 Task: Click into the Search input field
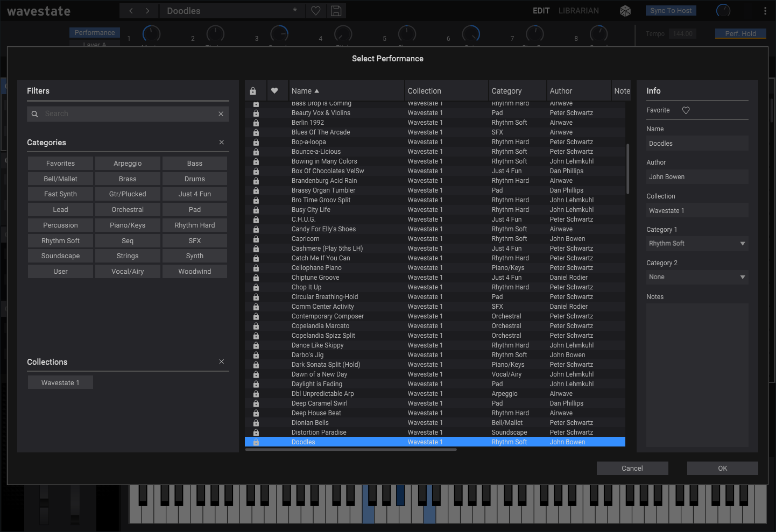[x=128, y=114]
